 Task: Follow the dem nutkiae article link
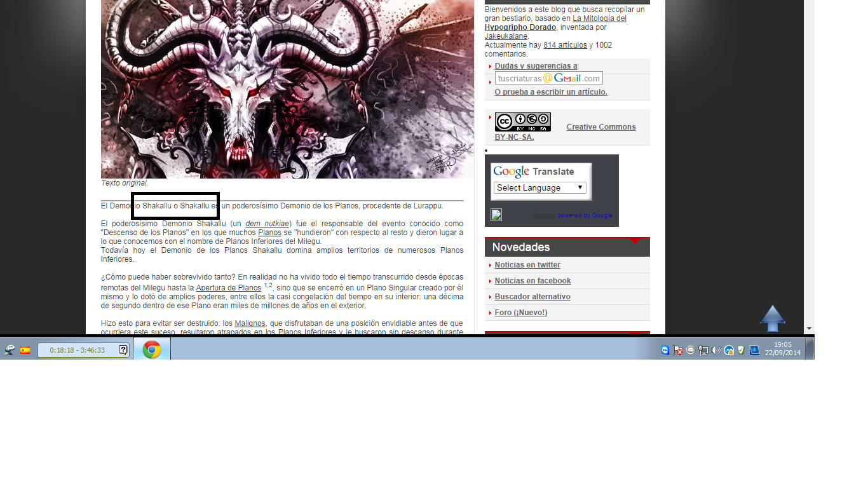(268, 224)
